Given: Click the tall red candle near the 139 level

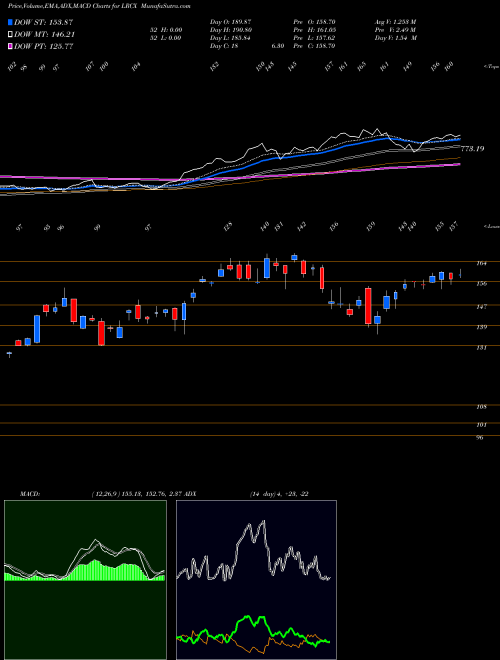Looking at the screenshot, I should point(368,306).
